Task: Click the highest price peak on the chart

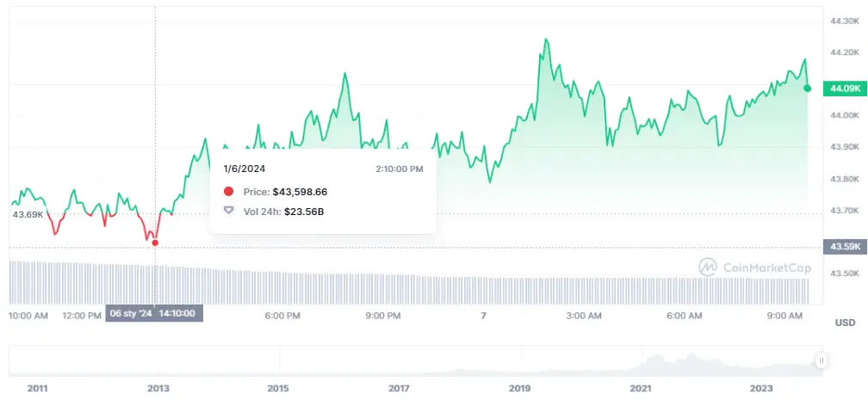Action: pos(546,40)
